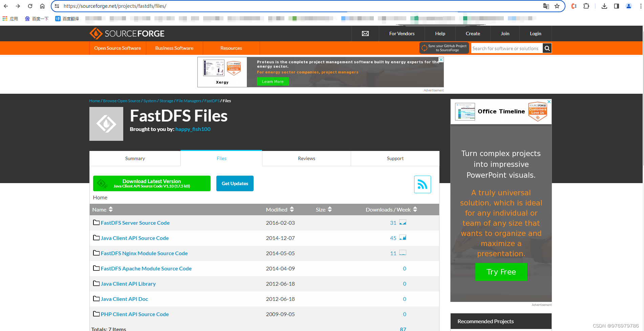View download chart for Java Client API Source Code
Viewport: 644px width, 331px height.
[x=403, y=238]
